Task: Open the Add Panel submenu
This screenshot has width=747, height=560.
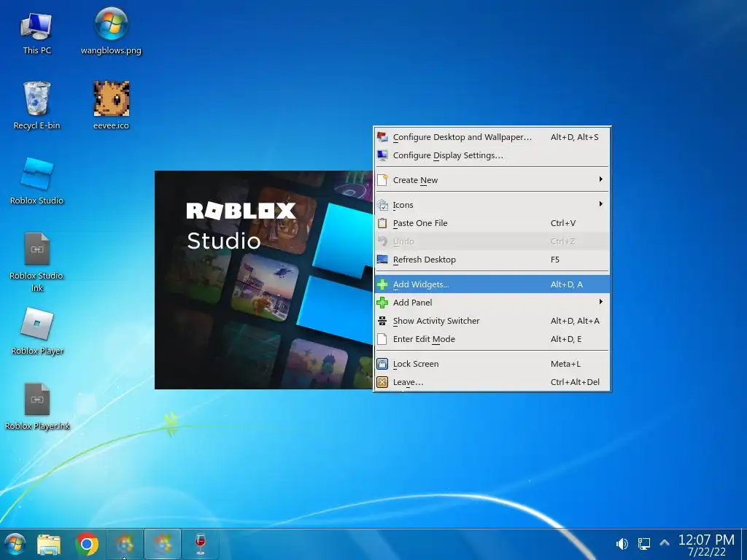Action: [492, 303]
